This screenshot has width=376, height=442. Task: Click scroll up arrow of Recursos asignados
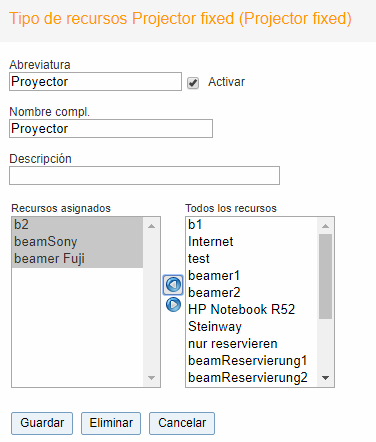[151, 226]
